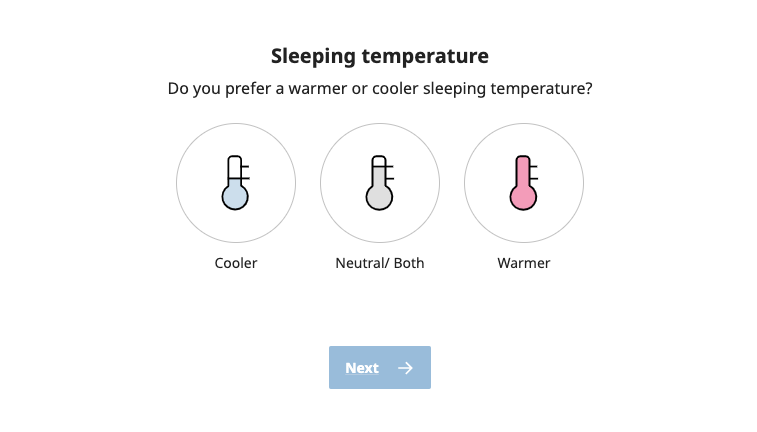Click tick marks on the Cooler thermometer
The width and height of the screenshot is (757, 432).
[x=245, y=172]
